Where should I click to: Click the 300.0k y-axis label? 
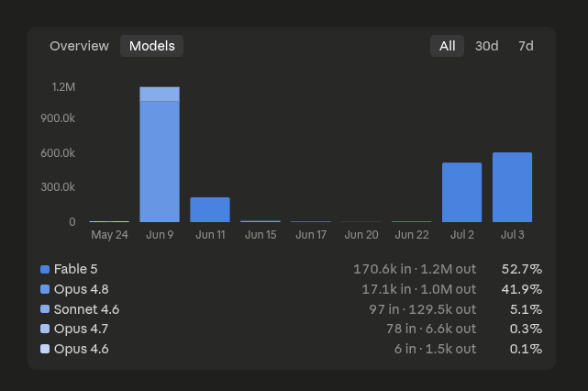pos(58,187)
